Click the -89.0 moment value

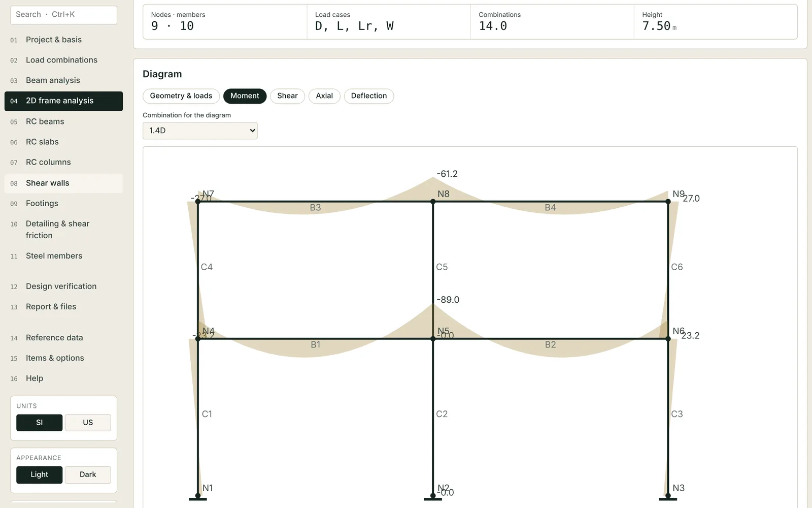[448, 300]
